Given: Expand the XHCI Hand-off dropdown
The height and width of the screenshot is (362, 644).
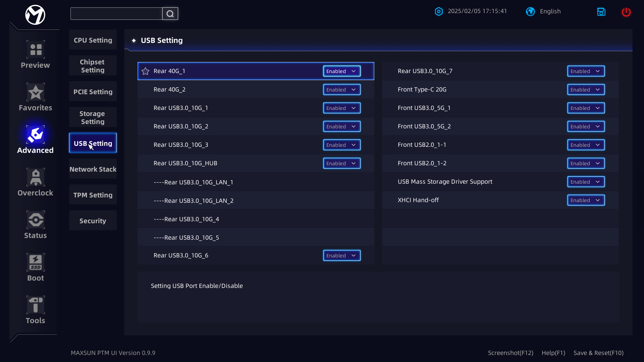Looking at the screenshot, I should tap(586, 200).
